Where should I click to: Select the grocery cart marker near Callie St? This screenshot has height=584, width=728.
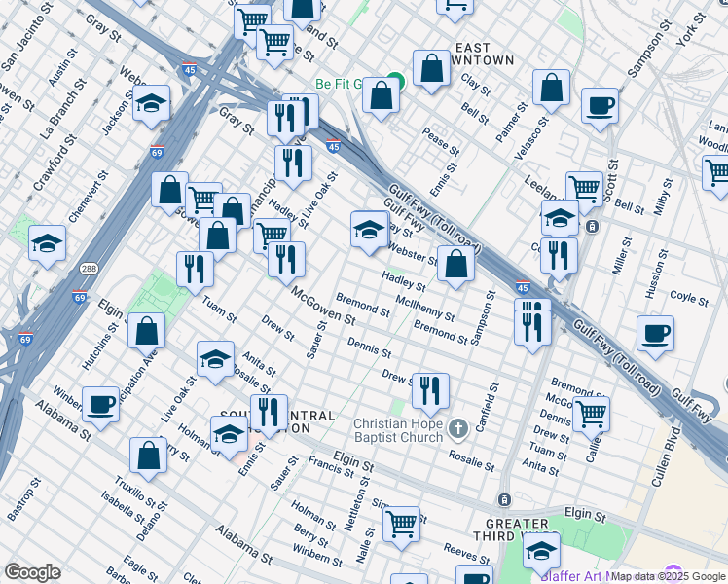(591, 418)
